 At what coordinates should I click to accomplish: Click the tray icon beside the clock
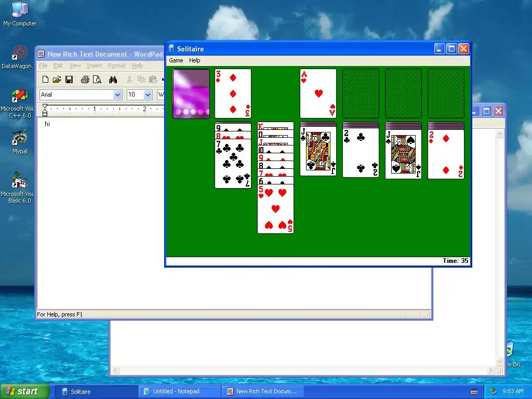point(494,392)
